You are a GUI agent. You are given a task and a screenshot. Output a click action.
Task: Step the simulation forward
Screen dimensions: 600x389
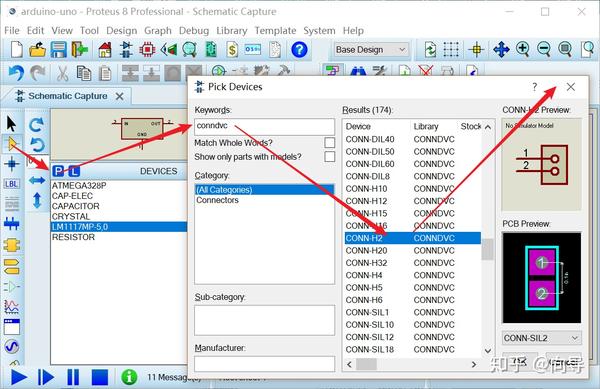point(46,378)
